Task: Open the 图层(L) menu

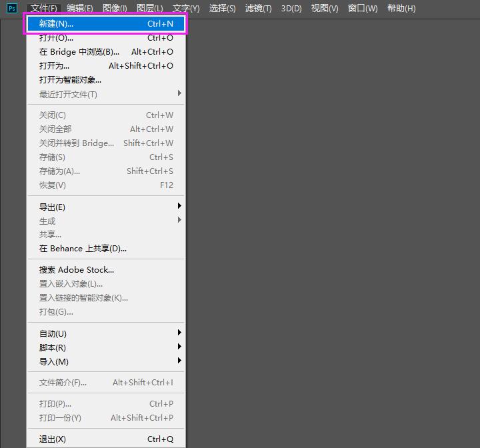Action: pyautogui.click(x=150, y=8)
